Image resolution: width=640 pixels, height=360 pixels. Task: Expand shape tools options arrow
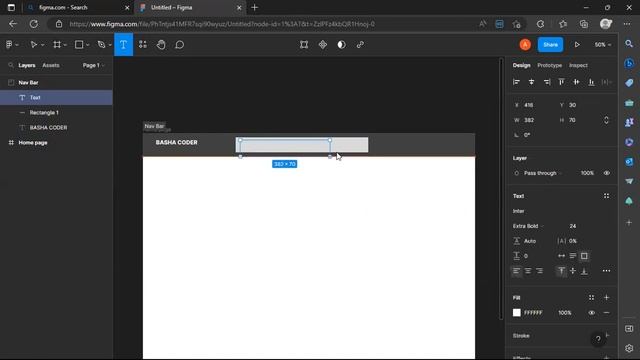click(87, 45)
